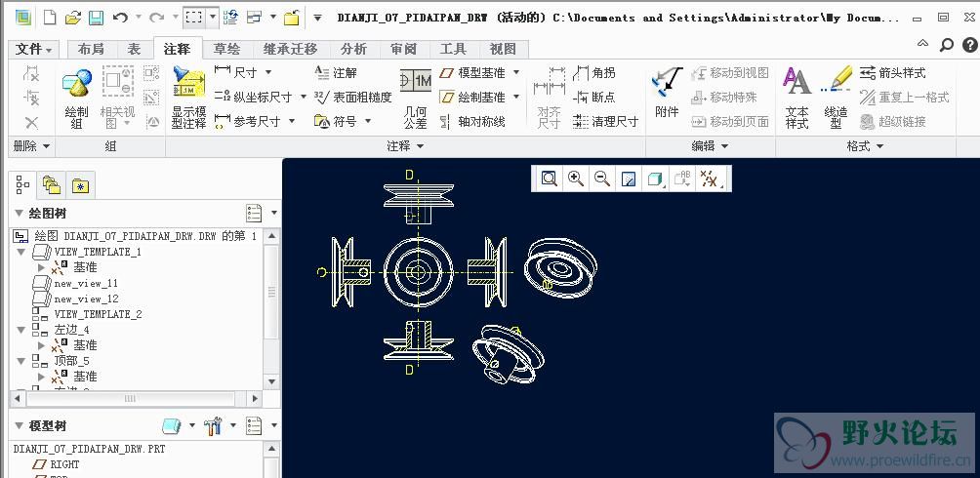Open the folder browser panel tab icon
The height and width of the screenshot is (478, 980).
click(52, 185)
